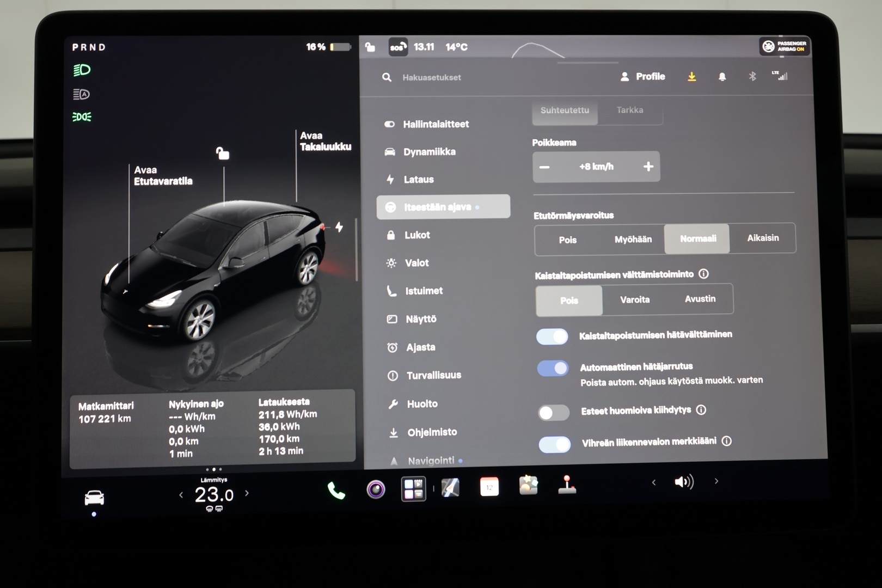Open notifications bell icon
The height and width of the screenshot is (588, 882).
coord(722,77)
